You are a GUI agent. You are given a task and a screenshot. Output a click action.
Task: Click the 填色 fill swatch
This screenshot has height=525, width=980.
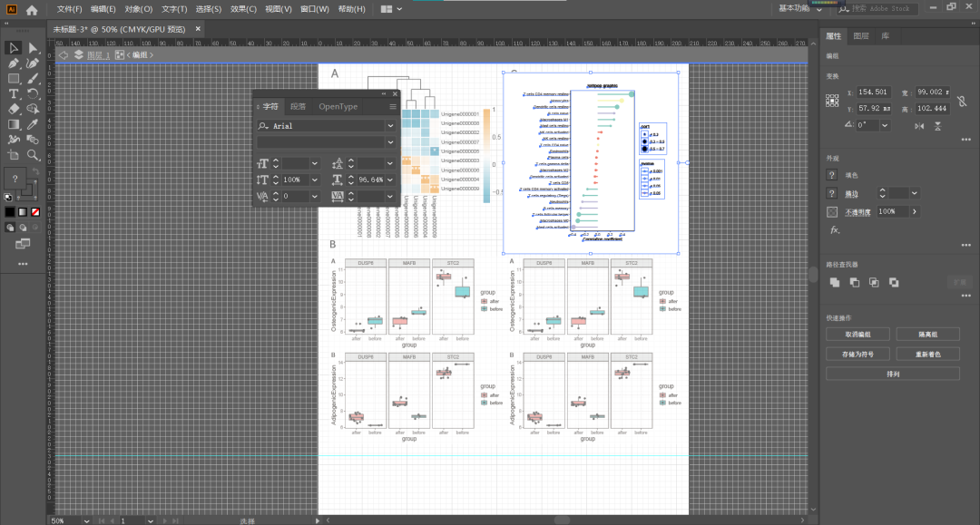832,175
